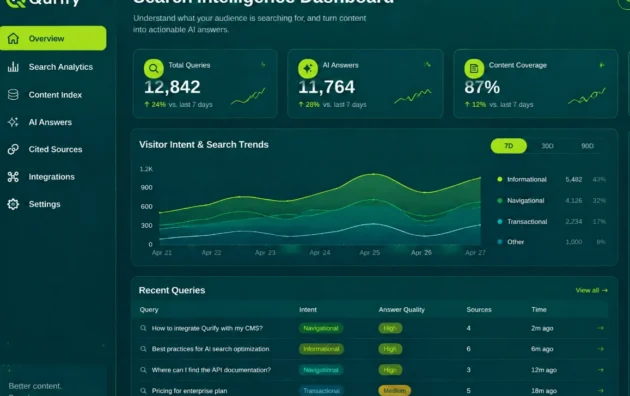This screenshot has width=630, height=396.
Task: Click search icon beside 'Best practices' query
Action: coord(143,349)
